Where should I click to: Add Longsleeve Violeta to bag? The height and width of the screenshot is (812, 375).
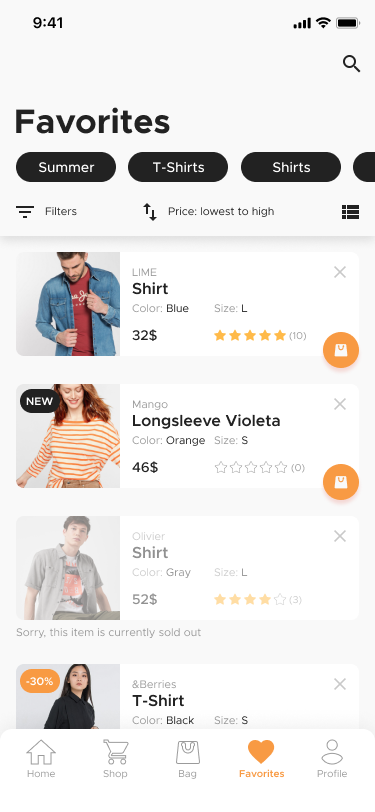341,482
